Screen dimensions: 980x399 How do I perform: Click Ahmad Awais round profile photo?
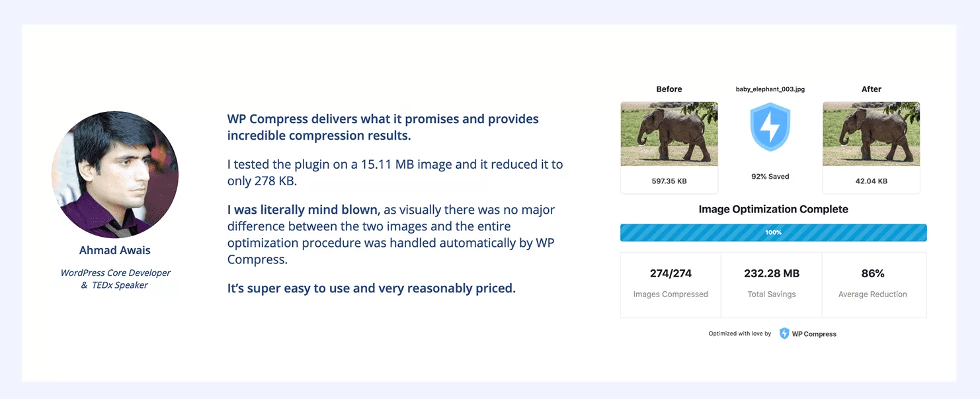pos(115,175)
